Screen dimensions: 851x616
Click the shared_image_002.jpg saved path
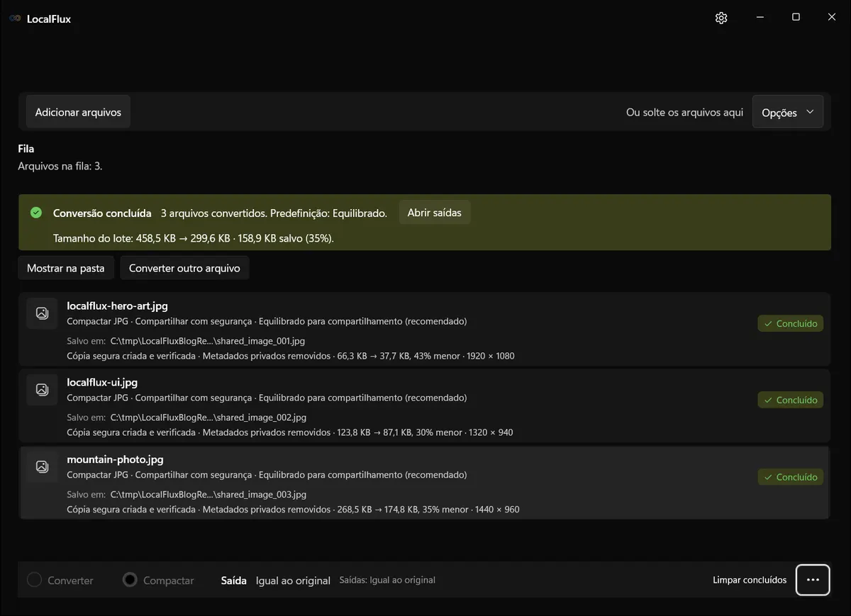coord(208,418)
